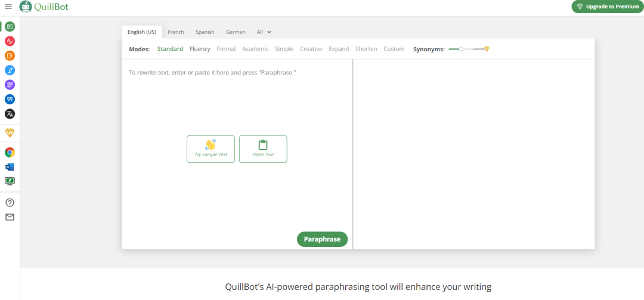Click Paste Text button
Viewport: 644px width, 300px height.
(x=264, y=149)
